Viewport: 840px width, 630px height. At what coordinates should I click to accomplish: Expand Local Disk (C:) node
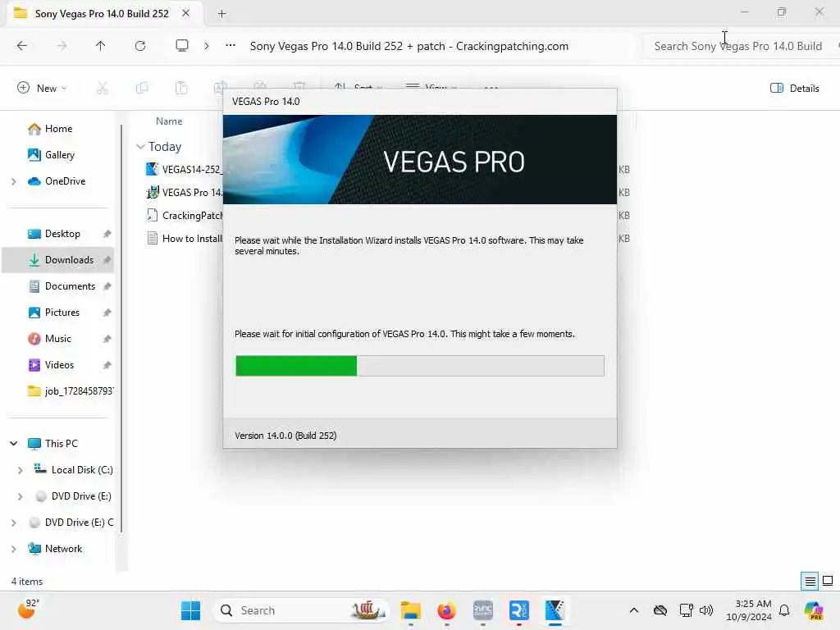pos(20,470)
